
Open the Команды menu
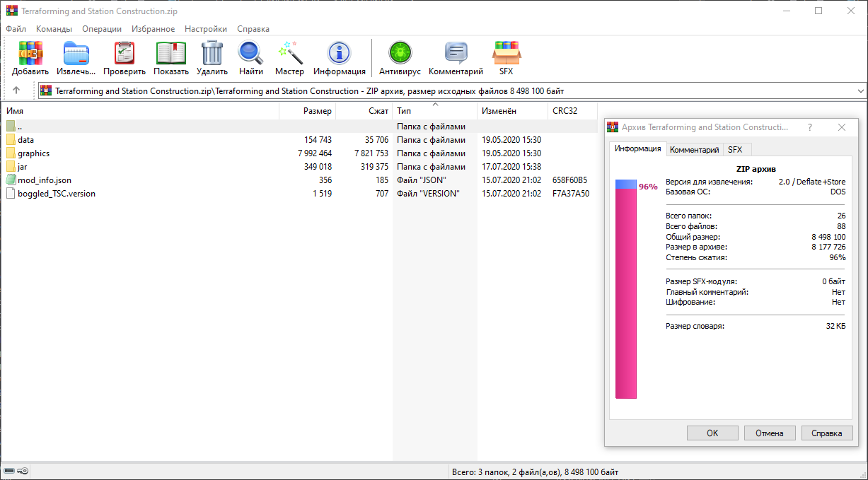[54, 29]
